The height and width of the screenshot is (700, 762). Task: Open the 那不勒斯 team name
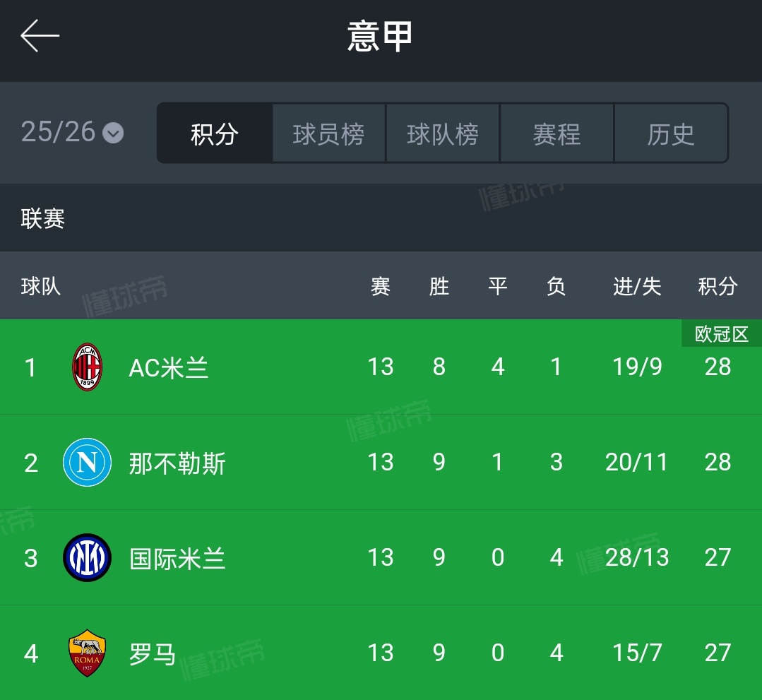point(177,463)
